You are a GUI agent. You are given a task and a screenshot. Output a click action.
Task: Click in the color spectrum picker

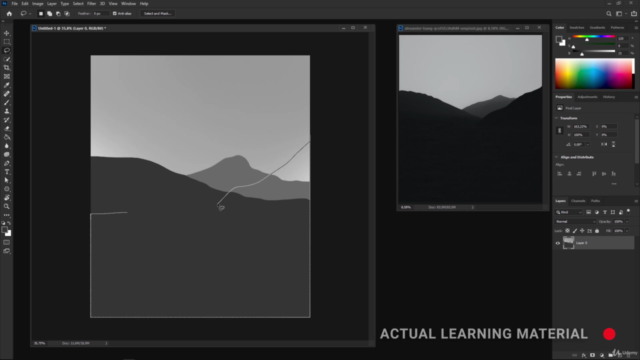594,74
